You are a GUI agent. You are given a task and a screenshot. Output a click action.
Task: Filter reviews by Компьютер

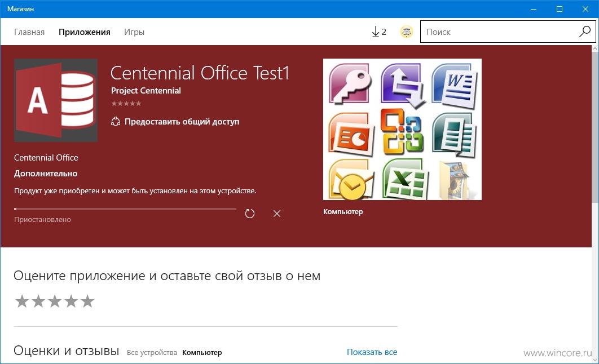[202, 353]
